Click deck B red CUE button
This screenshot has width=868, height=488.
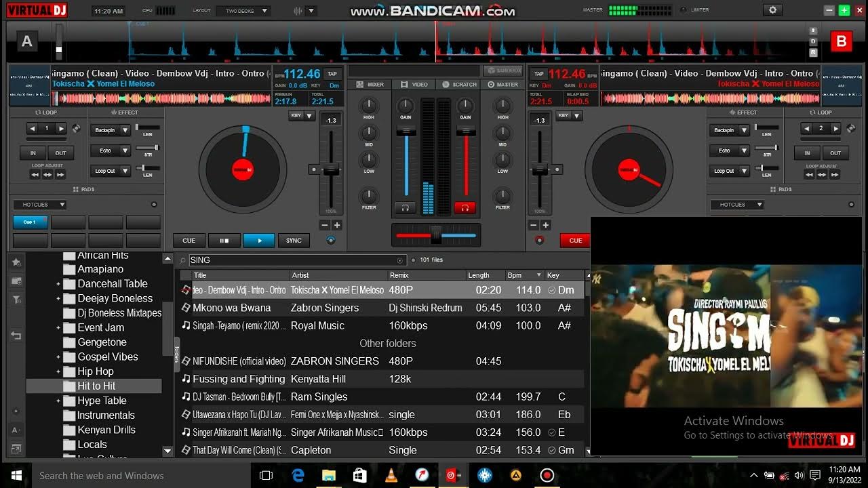pos(576,240)
